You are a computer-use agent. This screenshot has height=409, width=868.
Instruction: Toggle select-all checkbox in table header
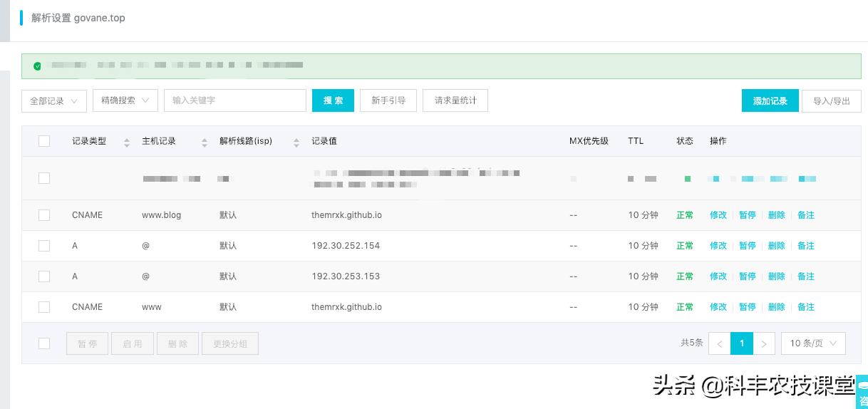tap(44, 141)
